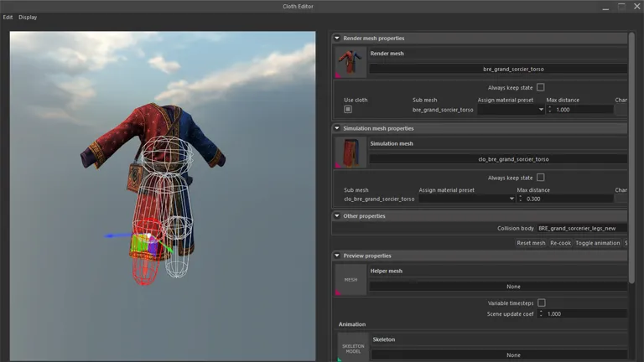This screenshot has height=362, width=644.
Task: Click the Animation section label
Action: click(x=352, y=324)
